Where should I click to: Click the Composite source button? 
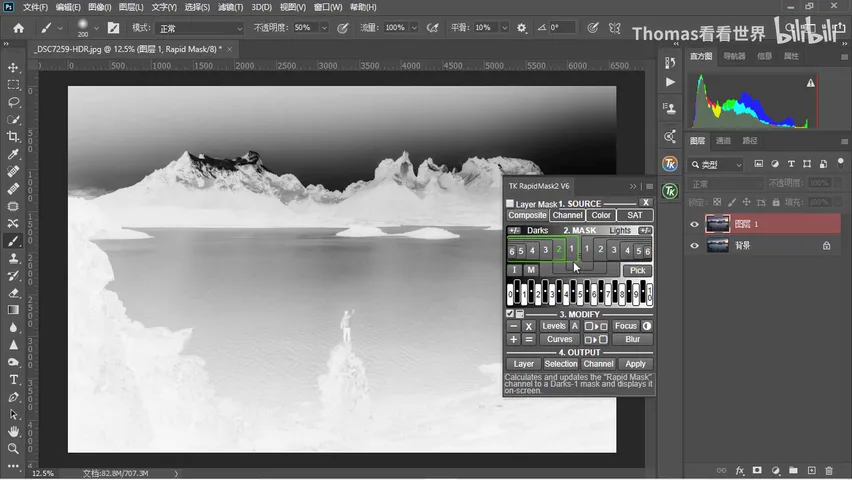tap(527, 215)
